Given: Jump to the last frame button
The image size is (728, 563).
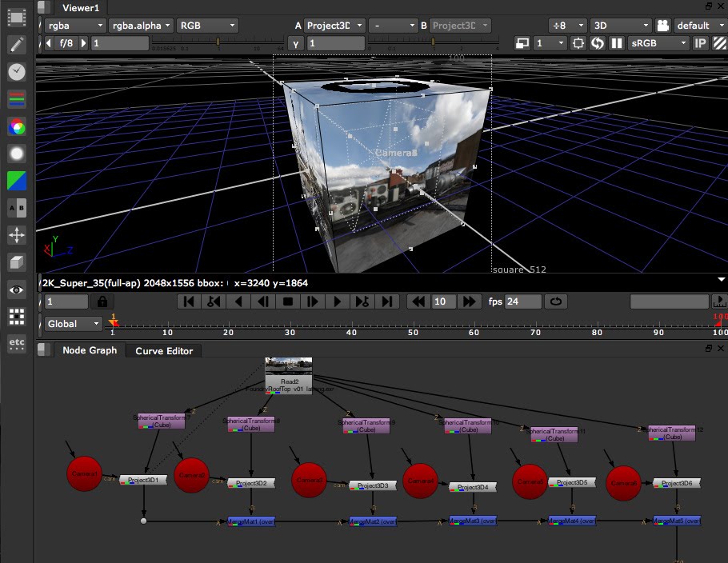Looking at the screenshot, I should coord(386,301).
